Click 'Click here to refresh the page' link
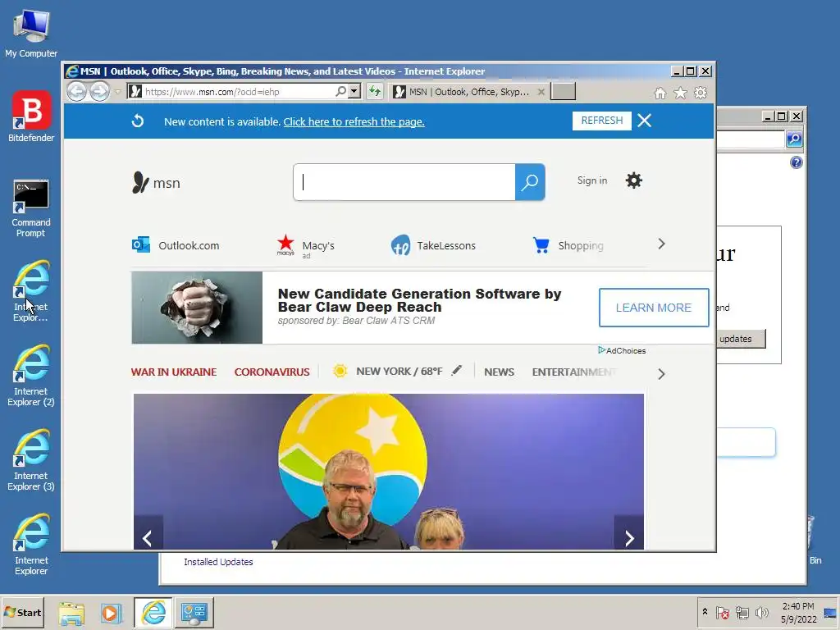This screenshot has height=630, width=840. tap(354, 121)
